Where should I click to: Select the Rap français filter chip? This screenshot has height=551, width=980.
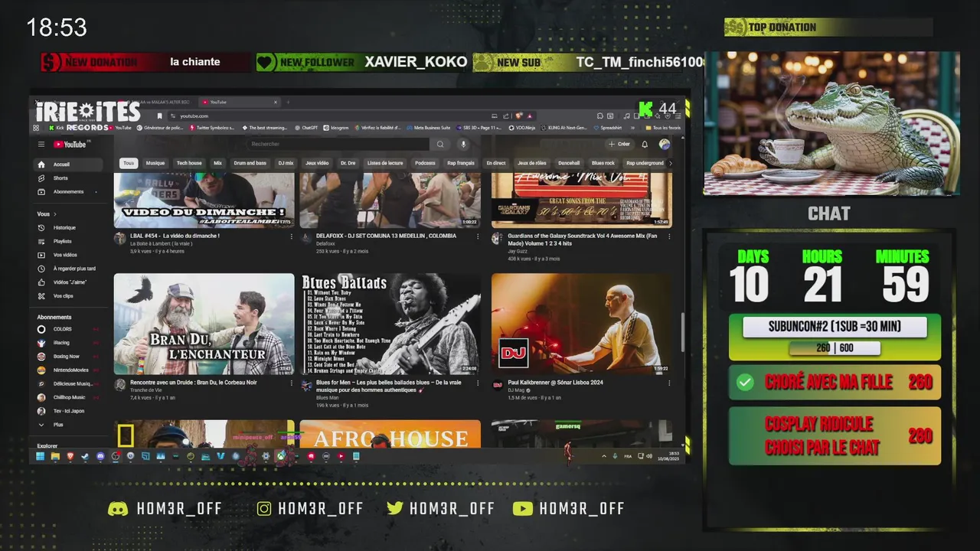461,163
